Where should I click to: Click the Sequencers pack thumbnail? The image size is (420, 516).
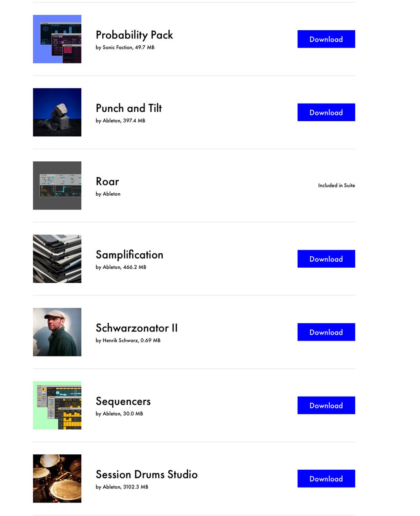[x=57, y=405]
